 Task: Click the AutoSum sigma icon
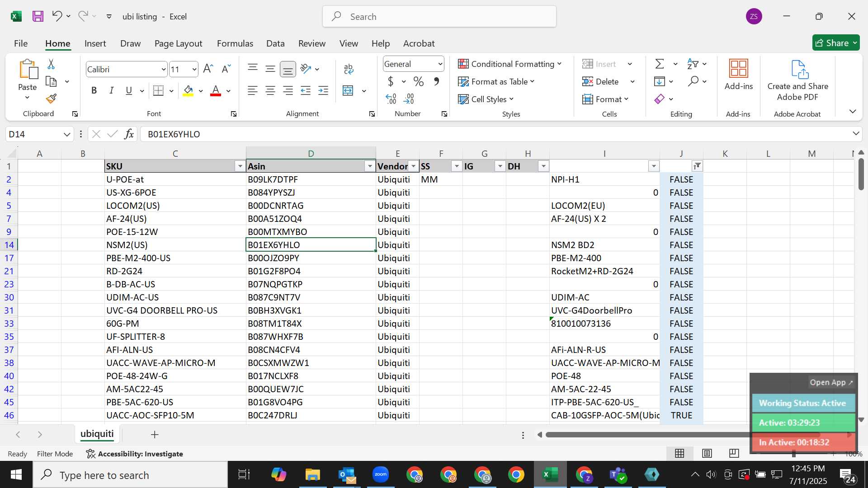[660, 64]
